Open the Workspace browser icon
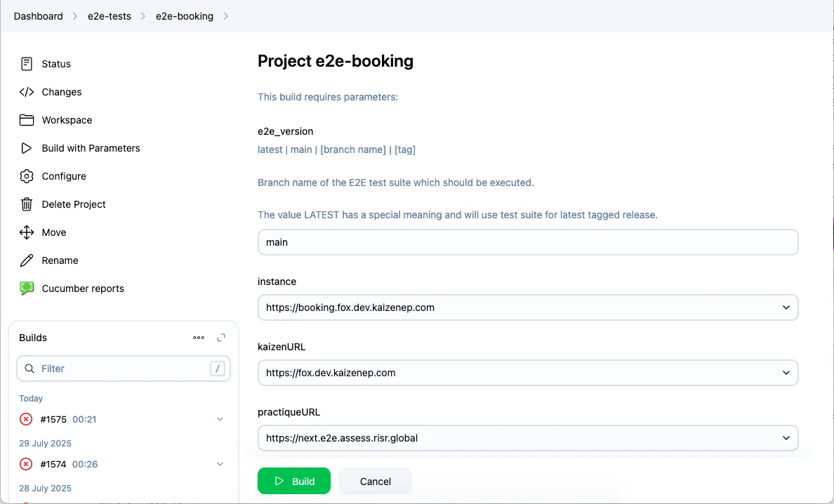The image size is (834, 504). 26,120
